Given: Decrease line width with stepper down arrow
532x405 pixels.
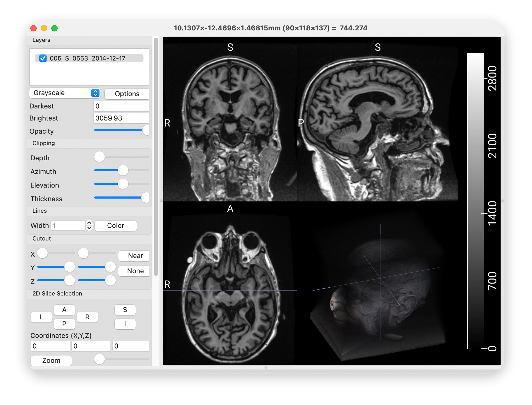Looking at the screenshot, I should coord(89,228).
